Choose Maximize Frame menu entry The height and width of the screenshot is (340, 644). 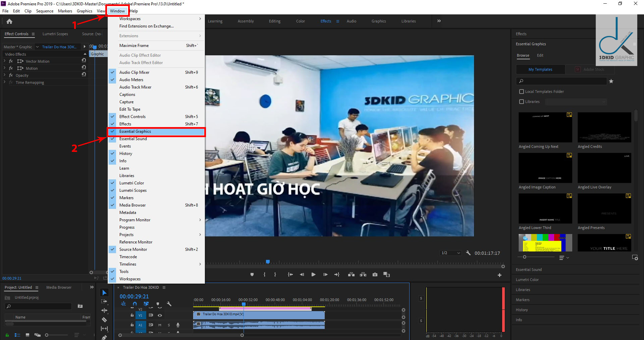(156, 46)
